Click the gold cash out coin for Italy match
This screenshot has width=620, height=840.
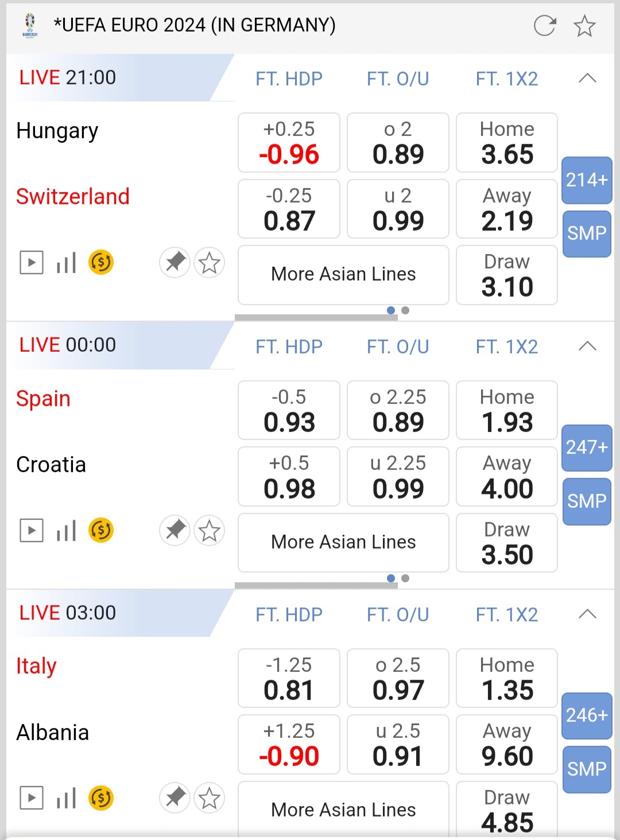coord(101,798)
